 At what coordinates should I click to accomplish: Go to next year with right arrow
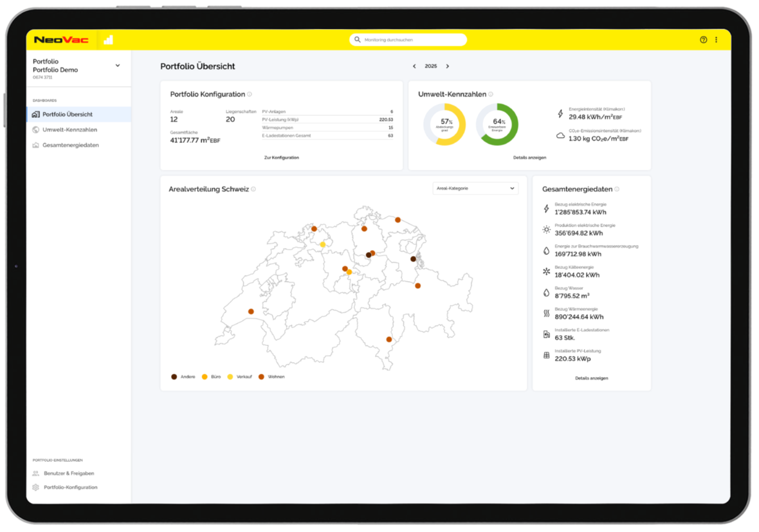[447, 66]
